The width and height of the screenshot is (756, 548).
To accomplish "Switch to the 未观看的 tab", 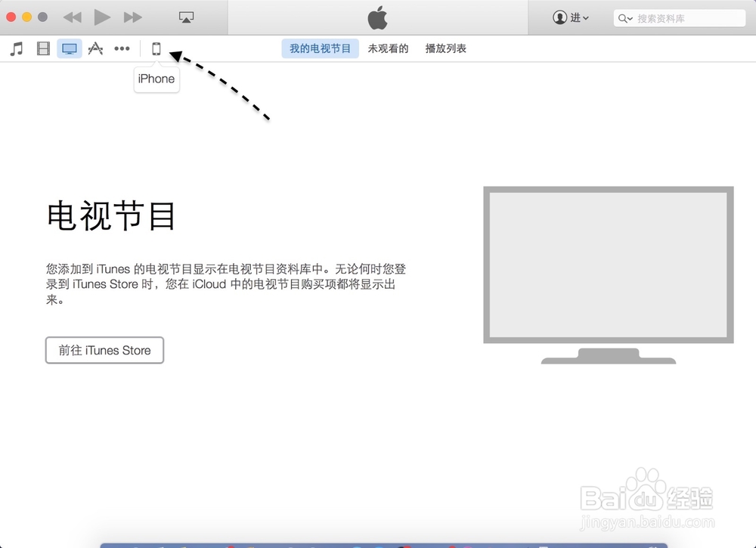I will [388, 48].
